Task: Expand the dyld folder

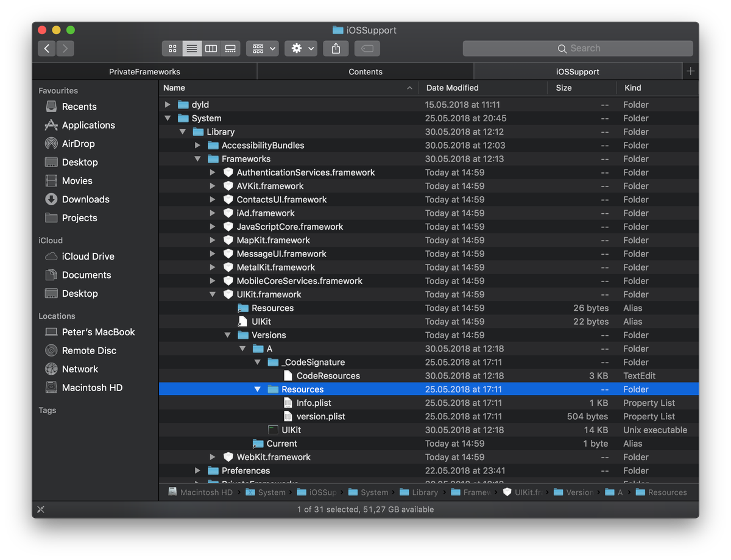Action: click(x=168, y=105)
